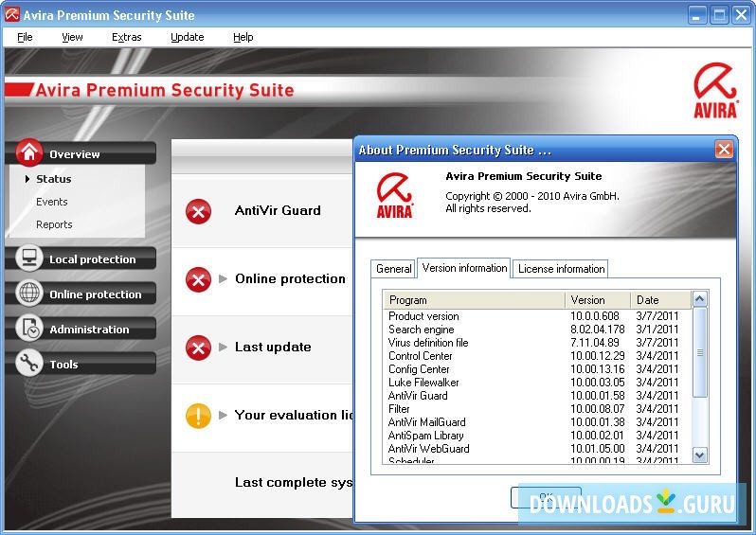The width and height of the screenshot is (756, 535).
Task: Open the Tools section
Action: (81, 364)
